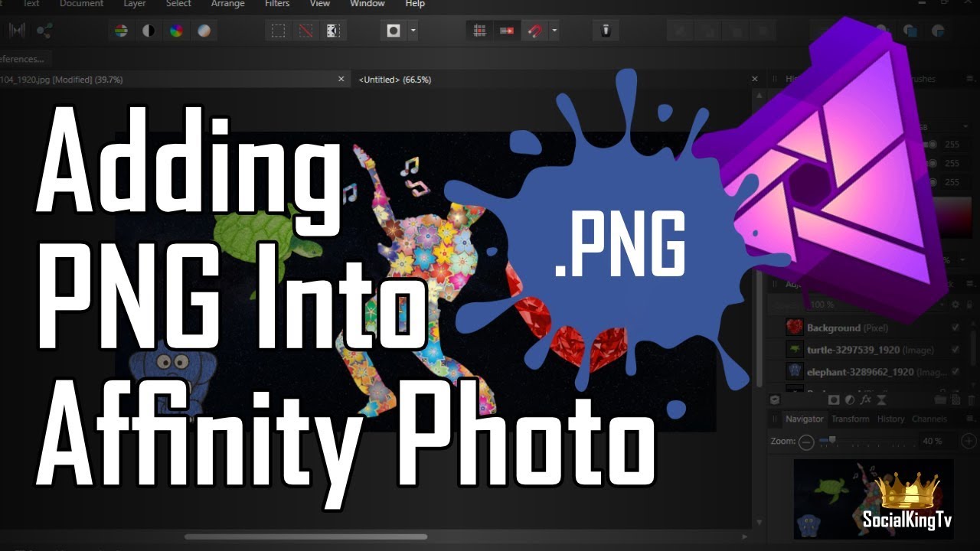The width and height of the screenshot is (980, 551).
Task: Click the turtle layer thumbnail
Action: coord(795,350)
